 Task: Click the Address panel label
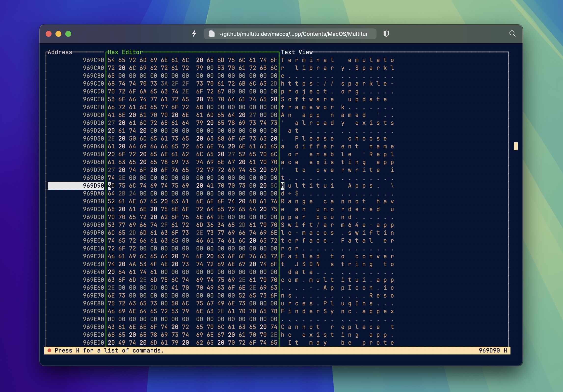(x=60, y=52)
